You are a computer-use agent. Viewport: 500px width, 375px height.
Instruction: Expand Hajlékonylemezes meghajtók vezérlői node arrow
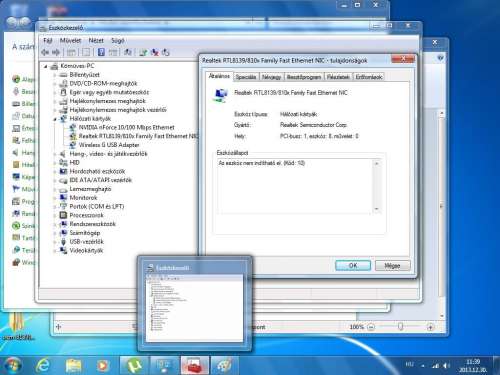coord(55,110)
